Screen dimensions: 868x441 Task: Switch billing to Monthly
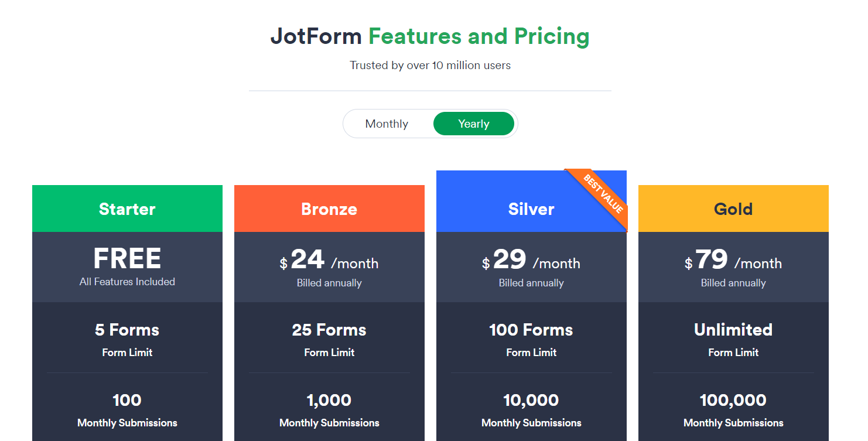click(x=387, y=124)
